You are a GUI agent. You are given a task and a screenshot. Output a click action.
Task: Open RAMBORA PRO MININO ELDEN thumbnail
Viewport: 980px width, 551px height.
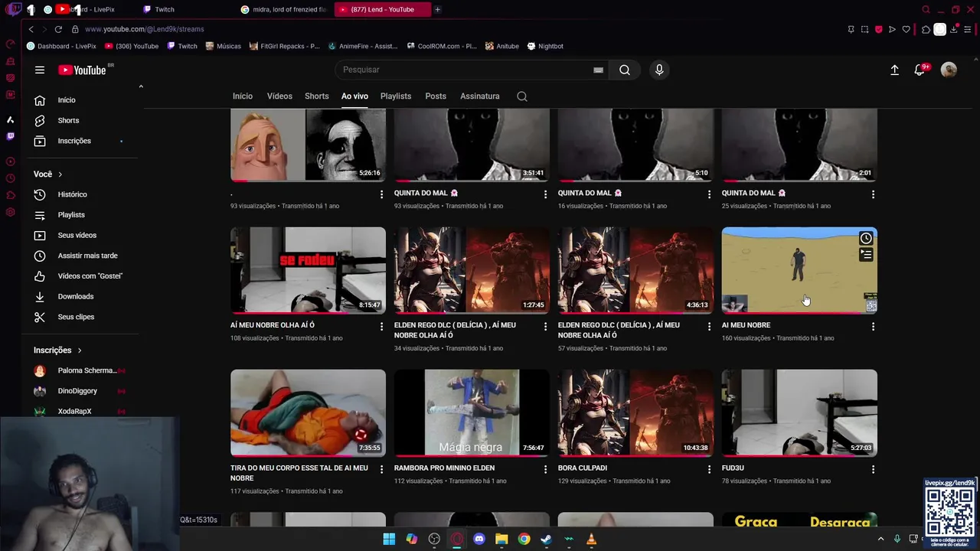[x=472, y=413]
